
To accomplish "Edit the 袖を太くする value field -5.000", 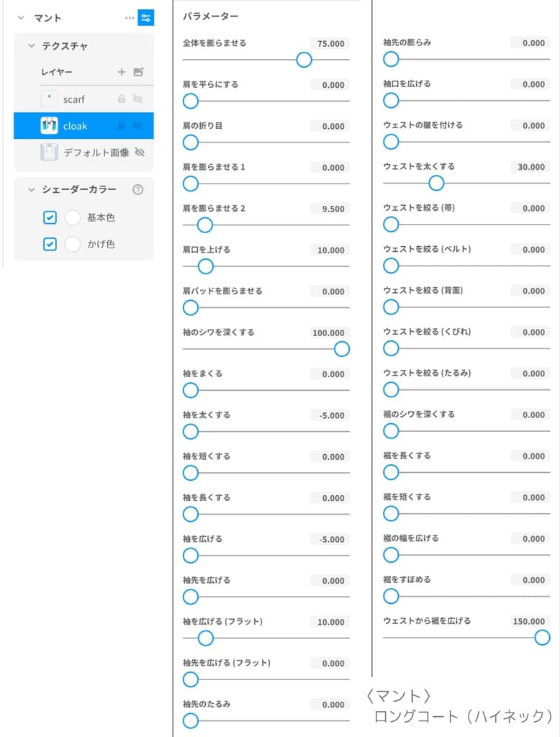I will (x=330, y=415).
